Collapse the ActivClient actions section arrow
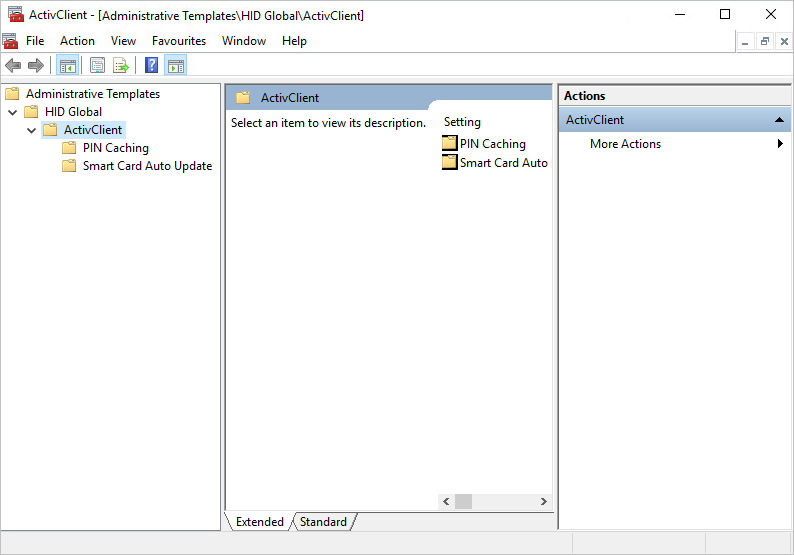This screenshot has width=794, height=555. coord(779,120)
